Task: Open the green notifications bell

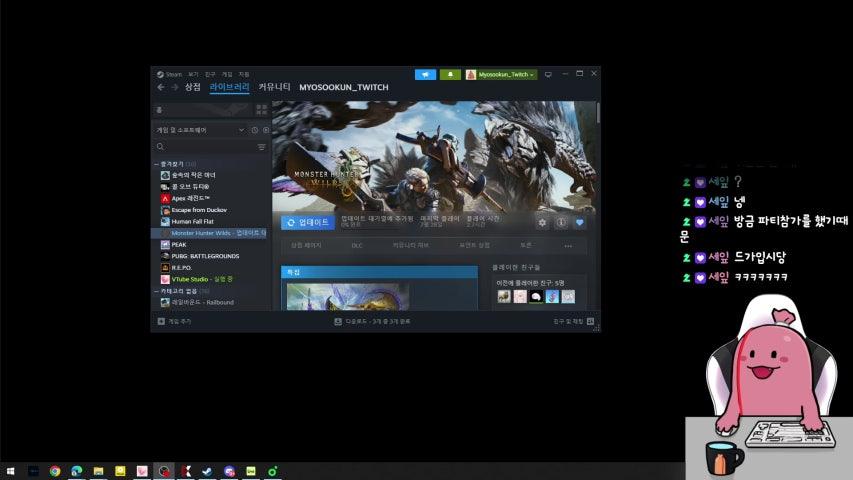Action: [450, 74]
